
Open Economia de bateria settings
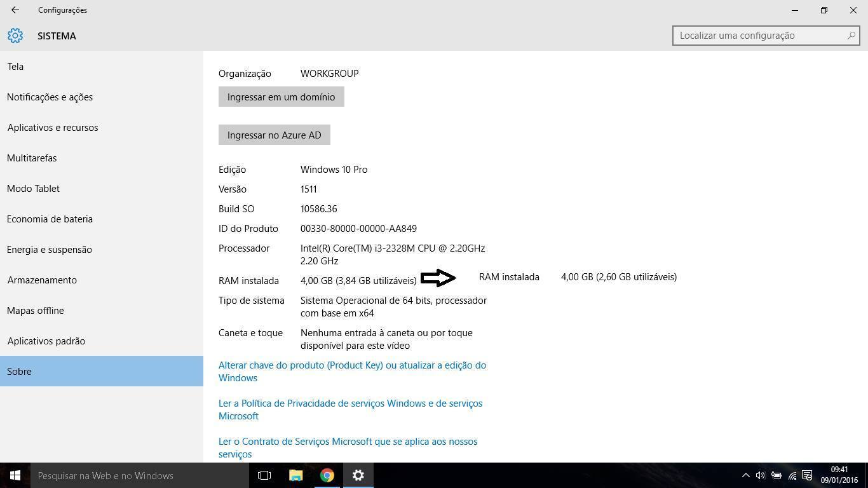(102, 219)
